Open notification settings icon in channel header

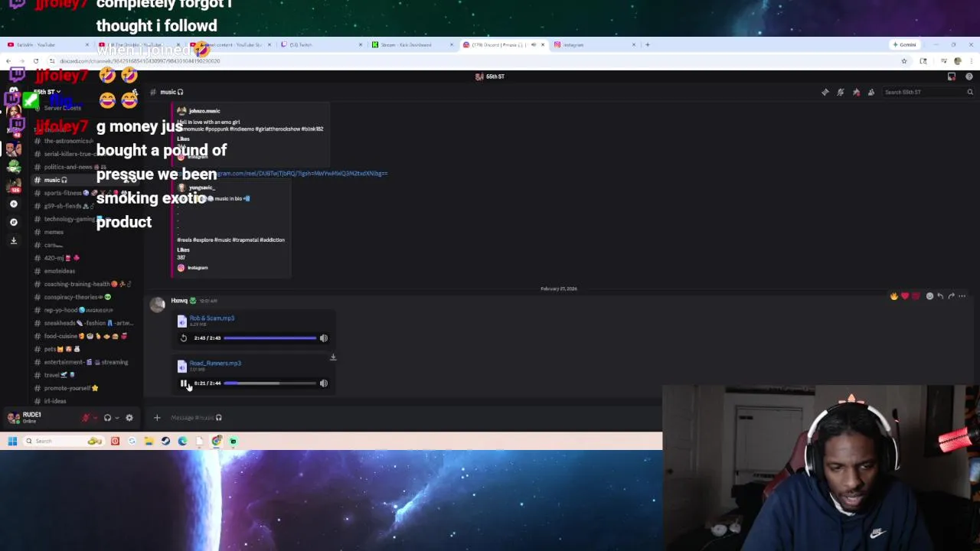[841, 92]
